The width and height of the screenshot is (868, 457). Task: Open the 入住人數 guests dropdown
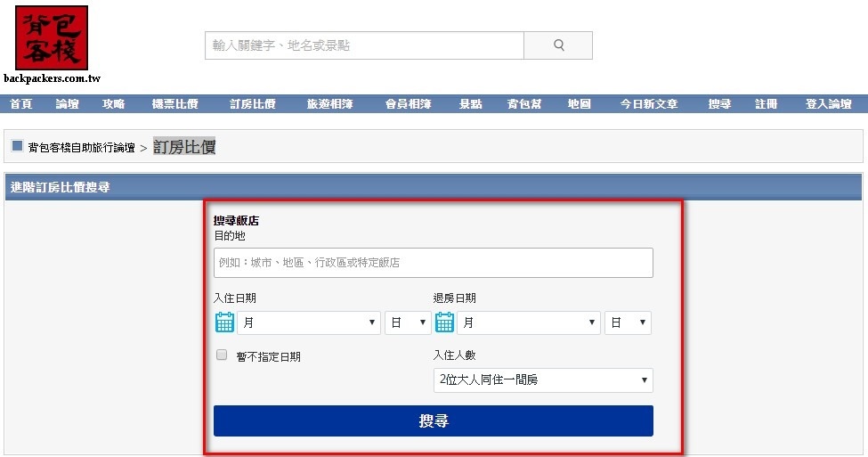pos(543,380)
